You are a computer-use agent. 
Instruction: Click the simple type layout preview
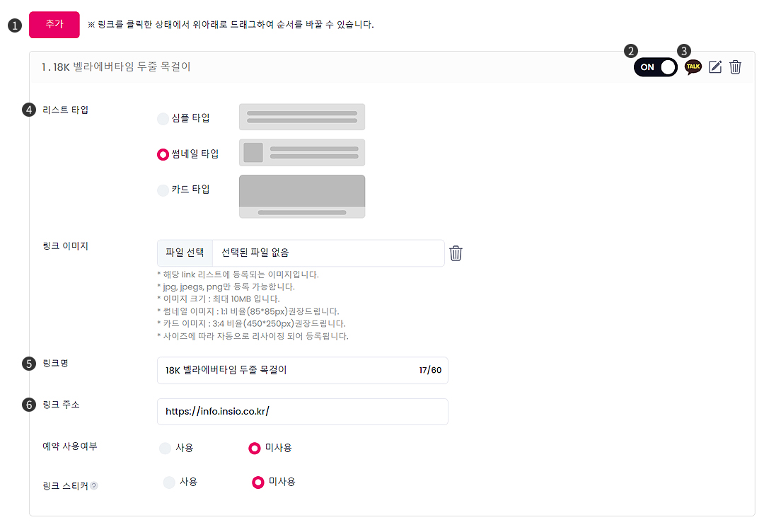pos(302,117)
